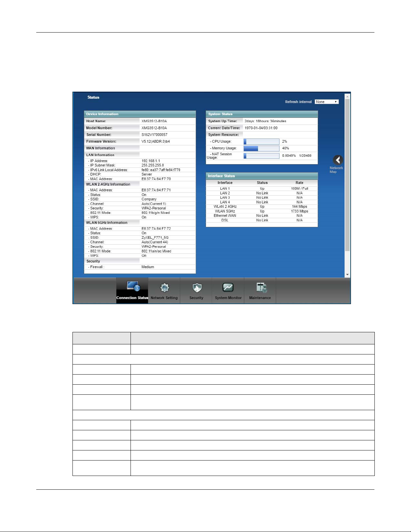Click the Device Information panel header

140,114
